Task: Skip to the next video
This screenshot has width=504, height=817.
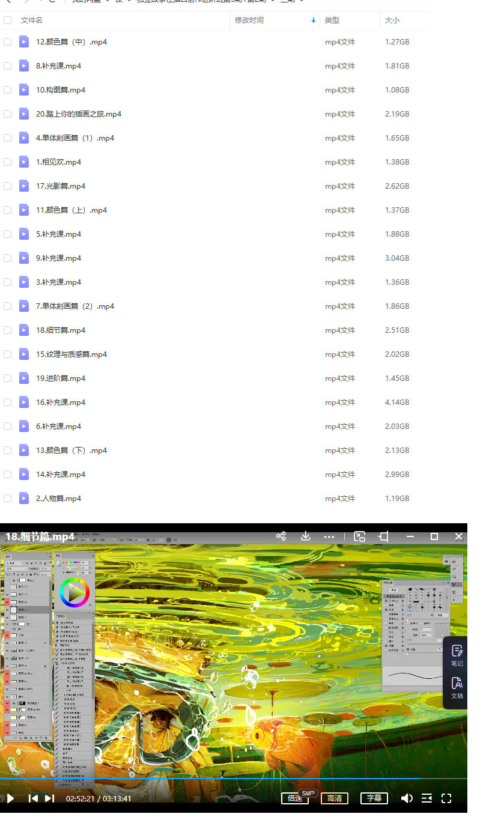Action: click(x=49, y=798)
